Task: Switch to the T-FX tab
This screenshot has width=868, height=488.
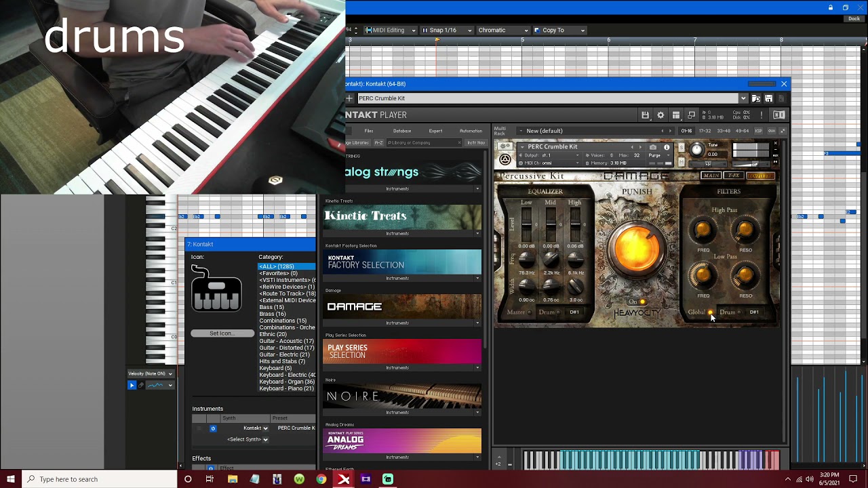Action: [x=733, y=176]
